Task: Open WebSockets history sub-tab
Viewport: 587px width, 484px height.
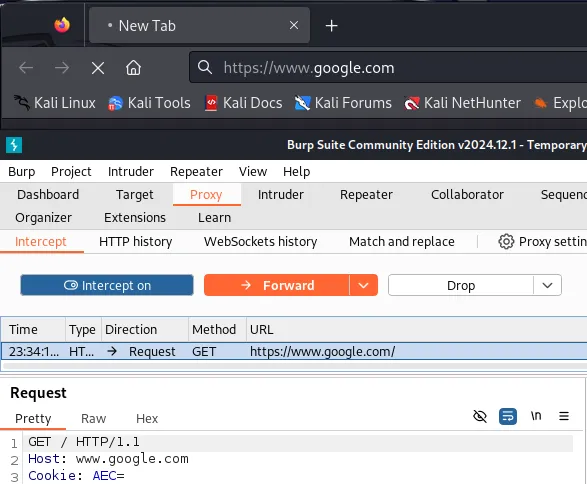Action: [x=261, y=242]
